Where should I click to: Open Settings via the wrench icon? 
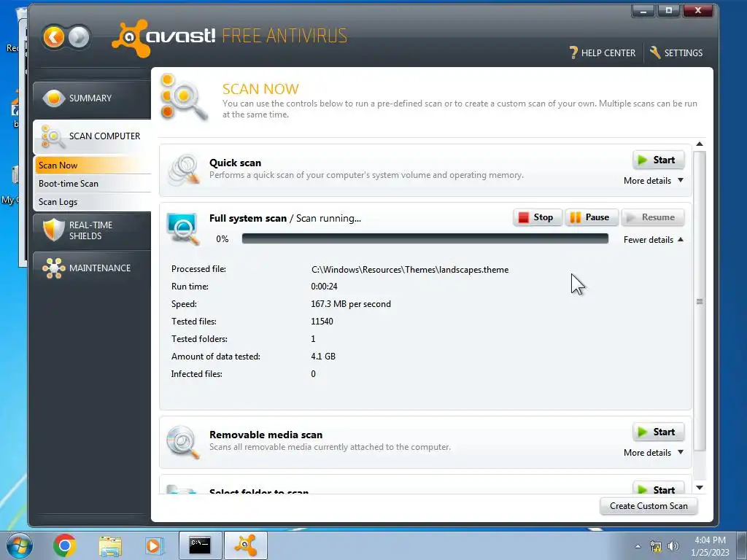tap(655, 52)
